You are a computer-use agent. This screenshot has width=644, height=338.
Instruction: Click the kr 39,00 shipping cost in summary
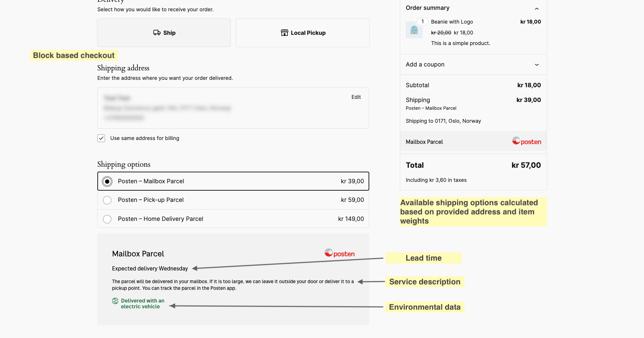point(528,100)
